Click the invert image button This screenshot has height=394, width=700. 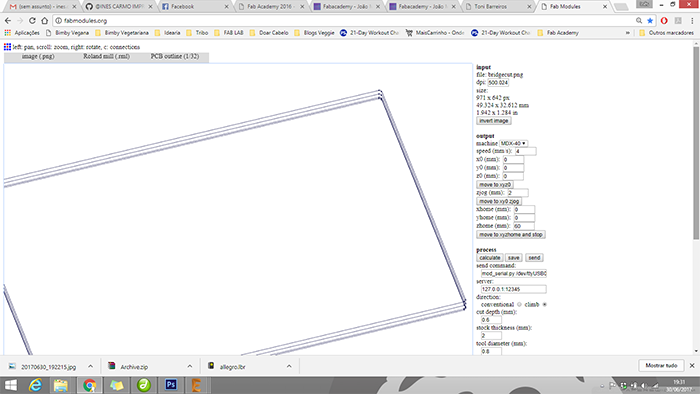(x=494, y=121)
